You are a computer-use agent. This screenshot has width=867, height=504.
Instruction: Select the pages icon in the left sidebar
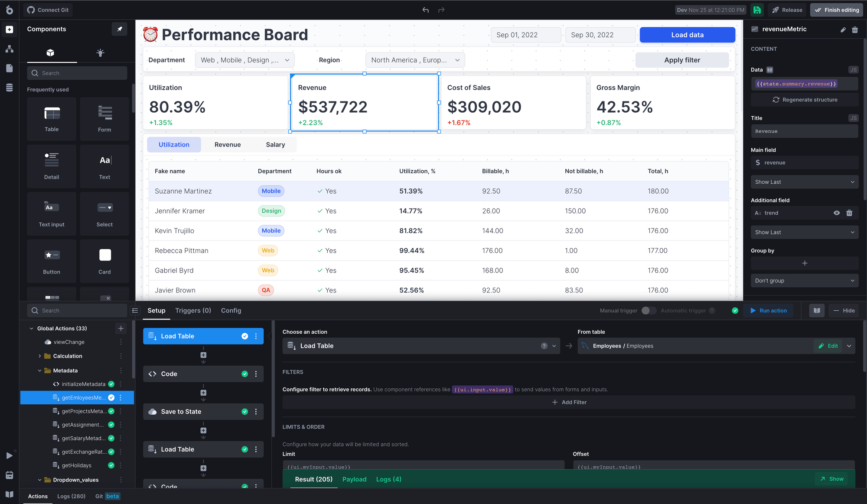pos(10,68)
